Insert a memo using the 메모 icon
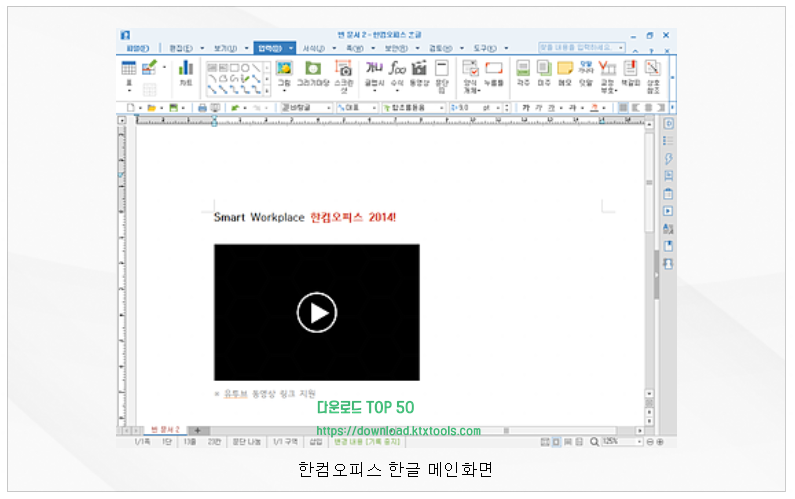Image resolution: width=795 pixels, height=499 pixels. point(565,73)
